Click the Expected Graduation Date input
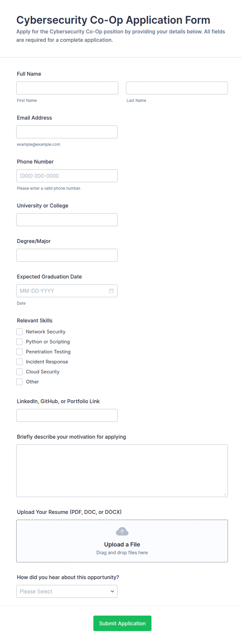Image resolution: width=242 pixels, height=644 pixels. pos(67,291)
